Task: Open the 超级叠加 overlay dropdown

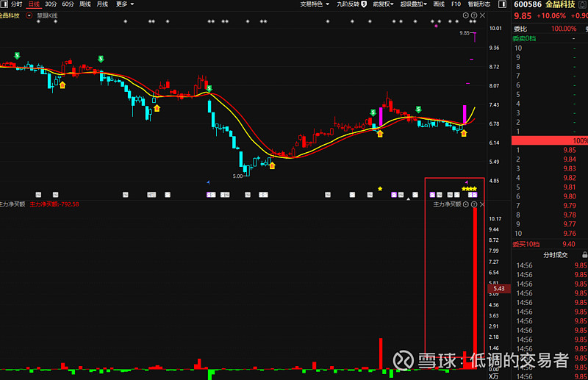Action: tap(413, 4)
